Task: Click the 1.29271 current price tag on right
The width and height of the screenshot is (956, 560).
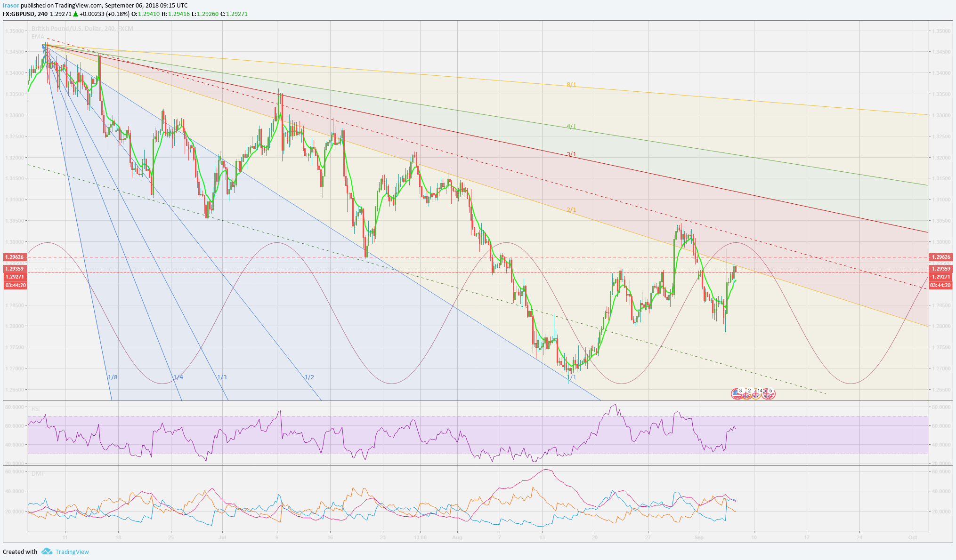Action: [x=940, y=277]
